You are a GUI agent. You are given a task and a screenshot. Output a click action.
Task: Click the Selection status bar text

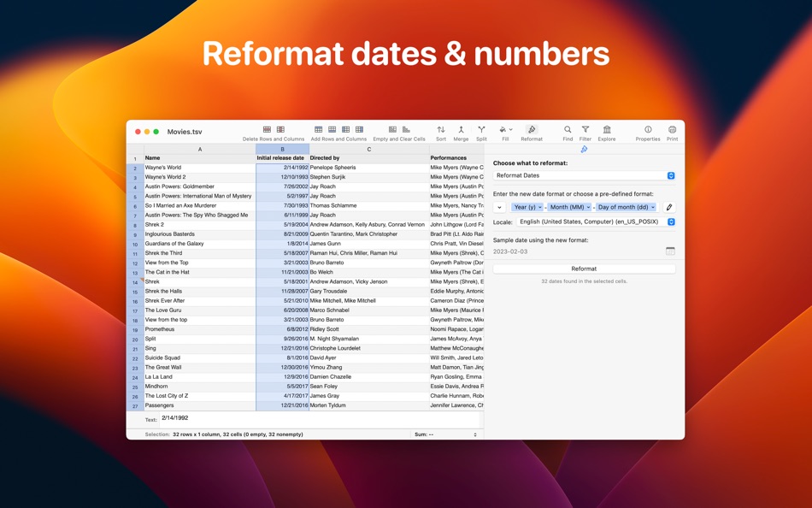224,434
